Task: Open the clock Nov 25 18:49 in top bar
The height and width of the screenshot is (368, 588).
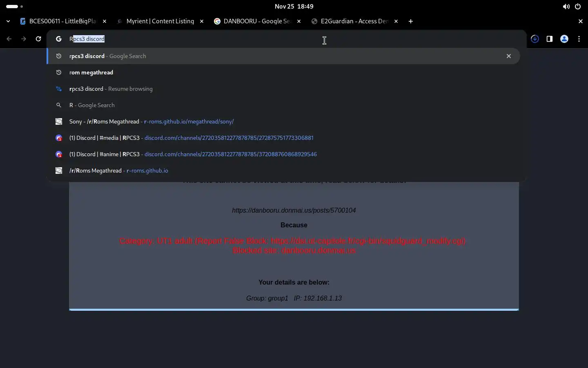Action: click(294, 7)
